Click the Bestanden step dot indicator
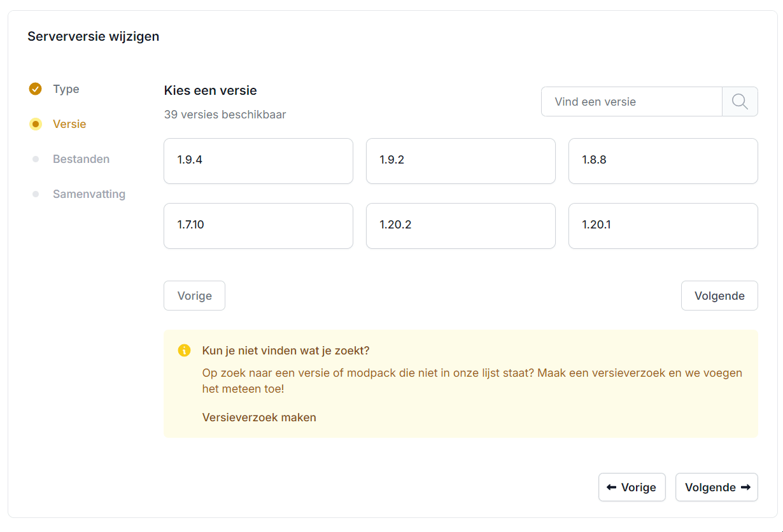783x532 pixels. pyautogui.click(x=36, y=159)
